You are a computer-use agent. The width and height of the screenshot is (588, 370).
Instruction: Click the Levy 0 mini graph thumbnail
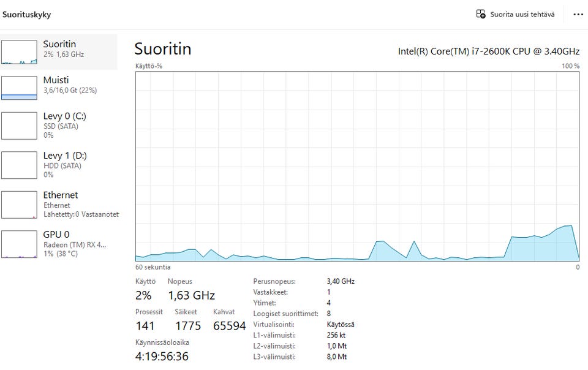(19, 126)
